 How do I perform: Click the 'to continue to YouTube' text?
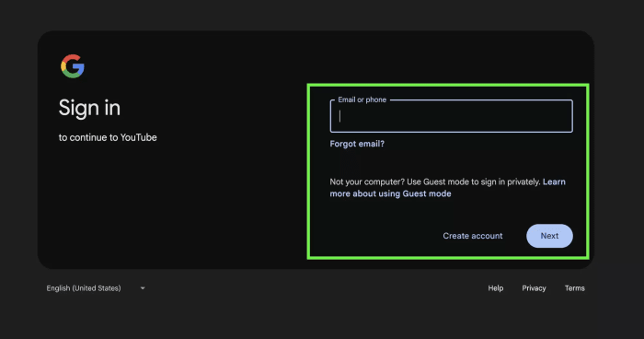(x=108, y=137)
